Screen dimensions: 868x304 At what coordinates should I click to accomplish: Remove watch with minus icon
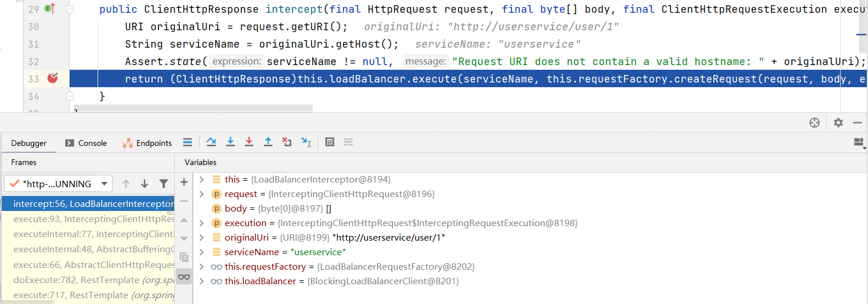click(184, 201)
